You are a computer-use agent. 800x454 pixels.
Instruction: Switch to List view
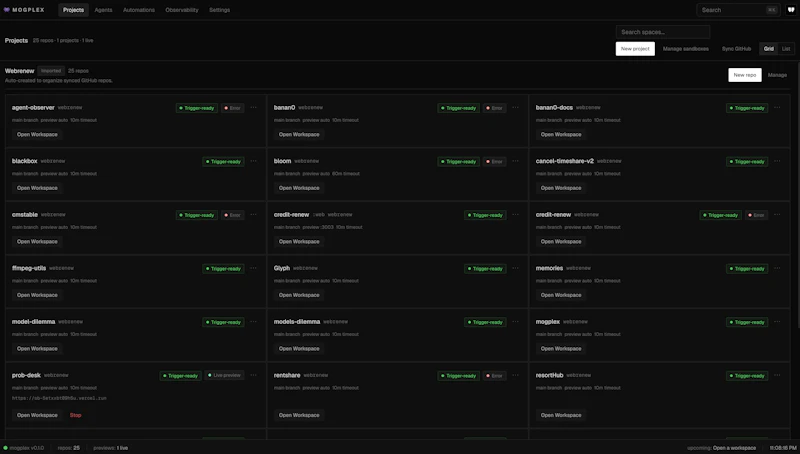(x=786, y=48)
